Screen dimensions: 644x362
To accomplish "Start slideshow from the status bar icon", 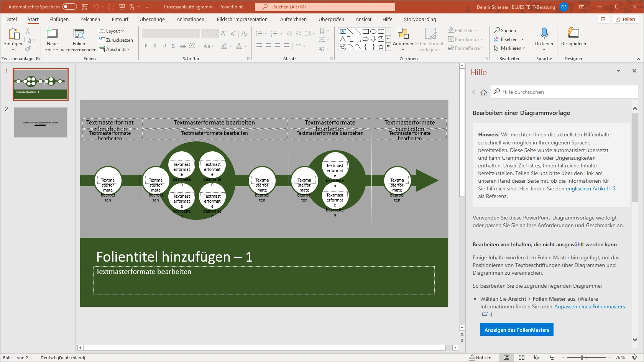I will click(552, 357).
